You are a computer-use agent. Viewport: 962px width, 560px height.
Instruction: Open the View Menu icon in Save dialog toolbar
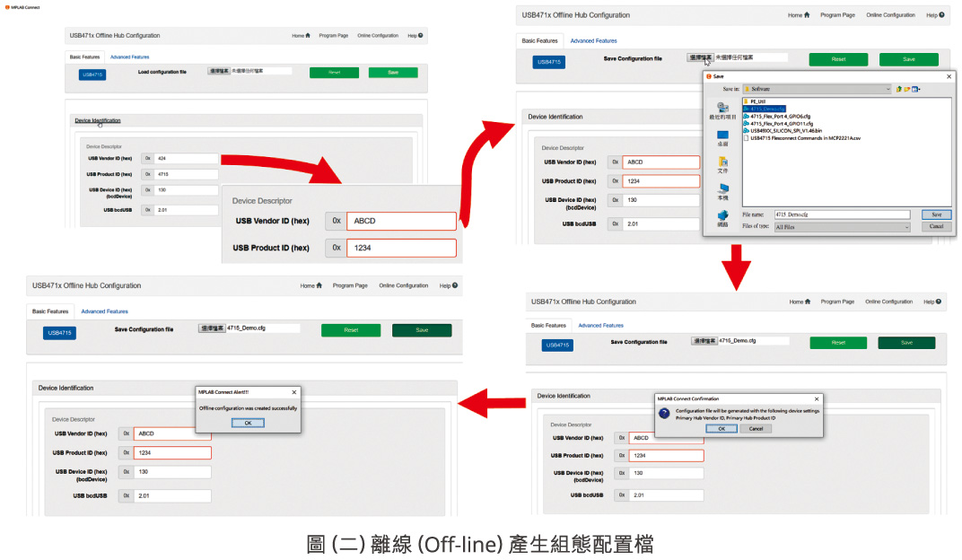(916, 89)
